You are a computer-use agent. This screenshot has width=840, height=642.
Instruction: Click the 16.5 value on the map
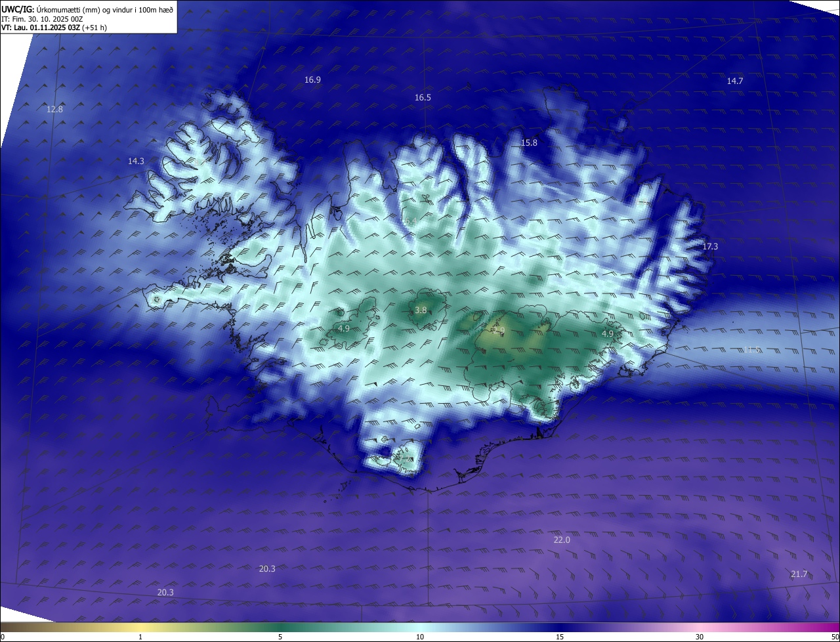(423, 98)
